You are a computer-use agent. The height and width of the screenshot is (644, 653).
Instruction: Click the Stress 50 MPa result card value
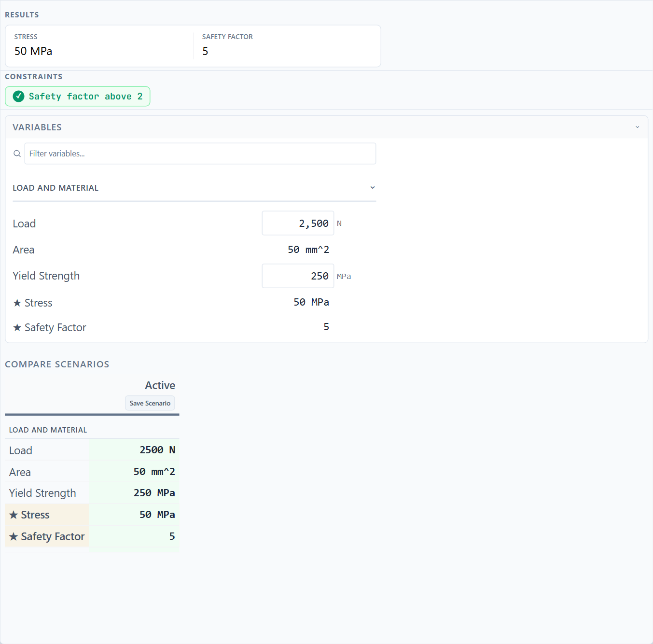coord(33,51)
